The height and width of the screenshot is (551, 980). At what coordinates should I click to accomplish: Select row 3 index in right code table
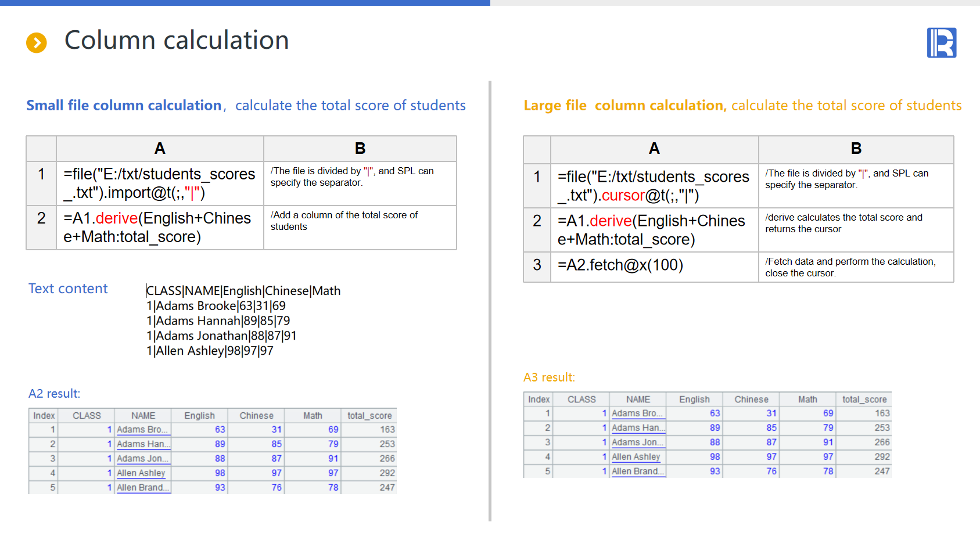tap(537, 265)
